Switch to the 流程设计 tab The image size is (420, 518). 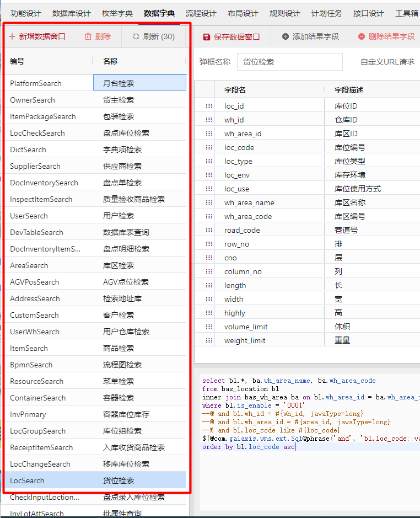point(201,13)
